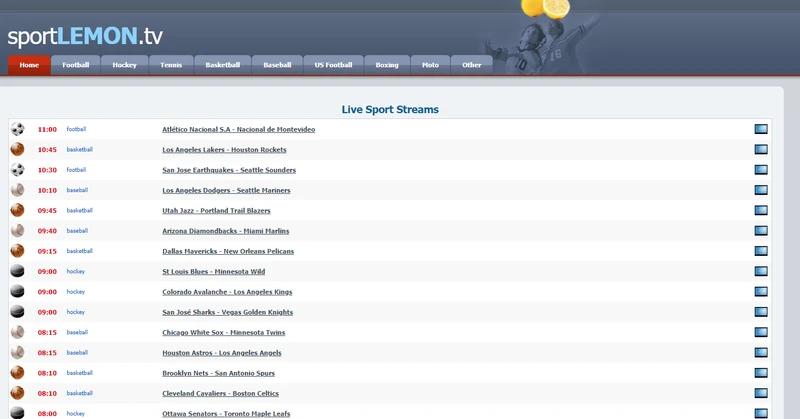Image resolution: width=800 pixels, height=419 pixels.
Task: Click 'baseball' label in Dodgers - Mariners row
Action: (77, 190)
